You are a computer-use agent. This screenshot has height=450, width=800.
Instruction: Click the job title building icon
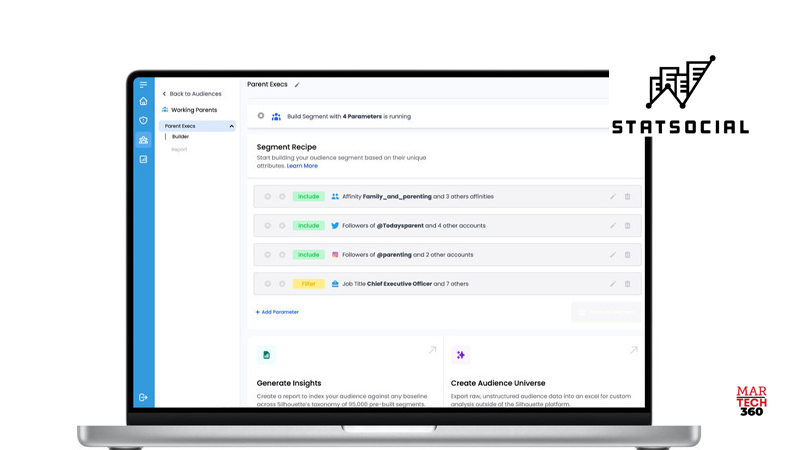coord(335,284)
